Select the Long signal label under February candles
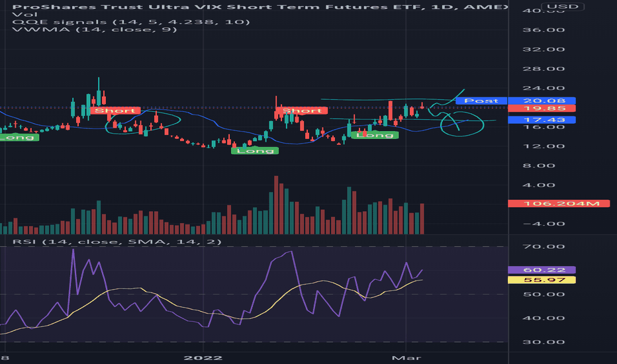 coord(375,135)
